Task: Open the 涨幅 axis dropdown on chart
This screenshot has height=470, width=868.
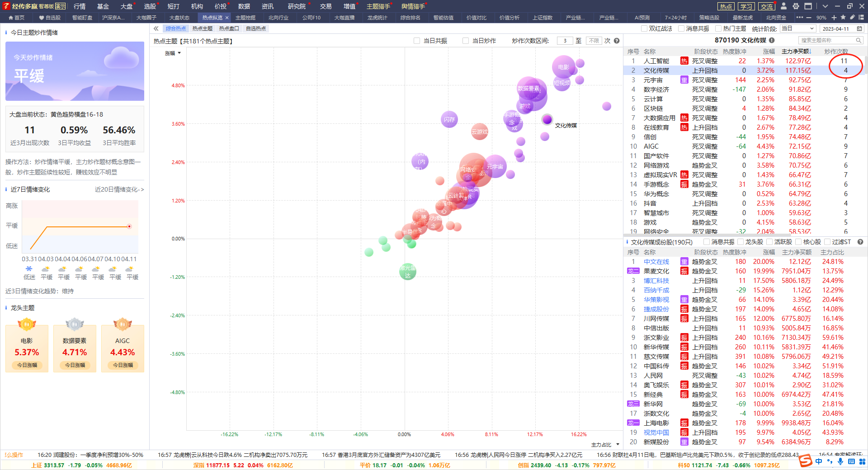Action: click(173, 53)
